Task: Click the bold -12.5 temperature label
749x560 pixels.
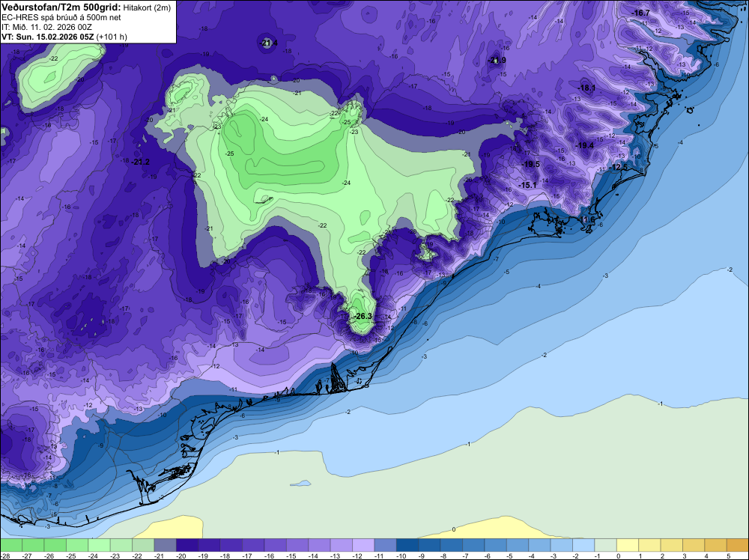Action: (x=619, y=167)
